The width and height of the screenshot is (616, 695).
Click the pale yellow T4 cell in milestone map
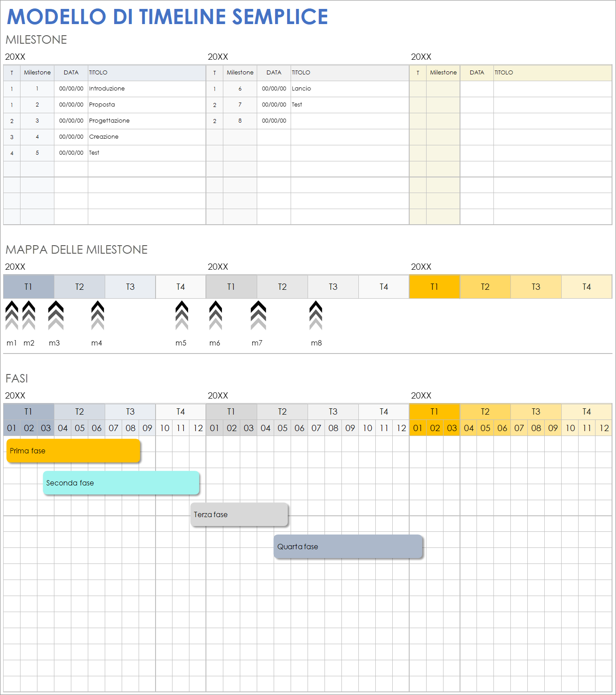point(587,287)
